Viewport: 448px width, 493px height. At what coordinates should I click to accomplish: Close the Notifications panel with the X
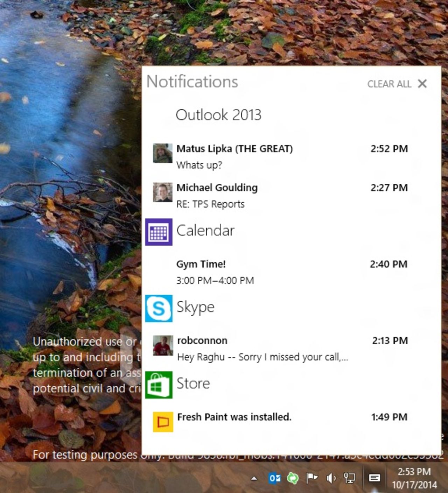pyautogui.click(x=423, y=84)
